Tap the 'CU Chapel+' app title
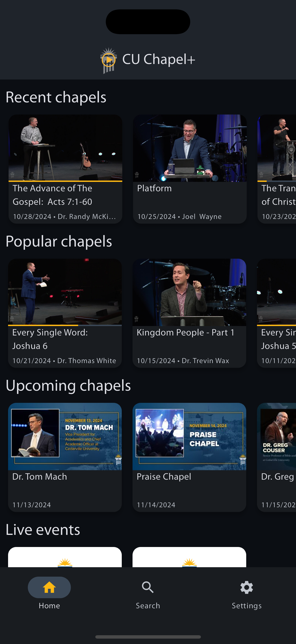296x644 pixels. click(159, 59)
